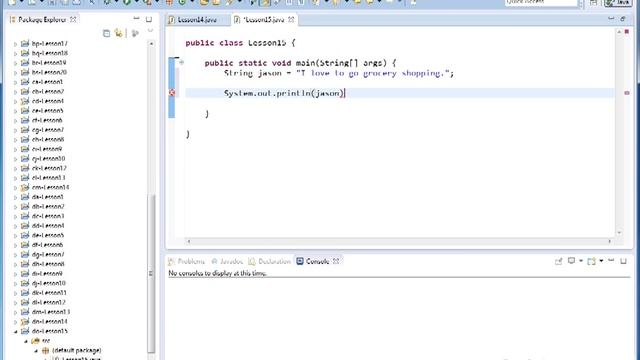Image resolution: width=640 pixels, height=360 pixels.
Task: Switch to the Lesson14.java editor tab
Action: coord(197,20)
